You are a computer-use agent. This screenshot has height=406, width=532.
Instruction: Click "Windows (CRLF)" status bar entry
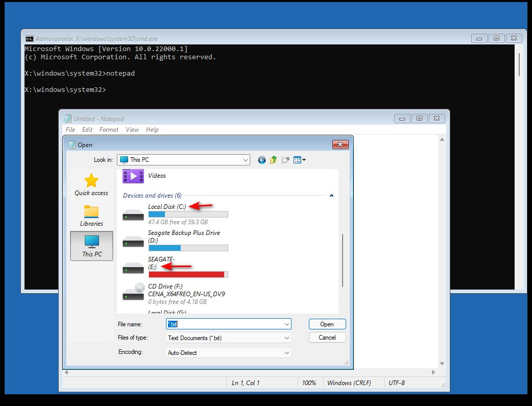[x=349, y=383]
